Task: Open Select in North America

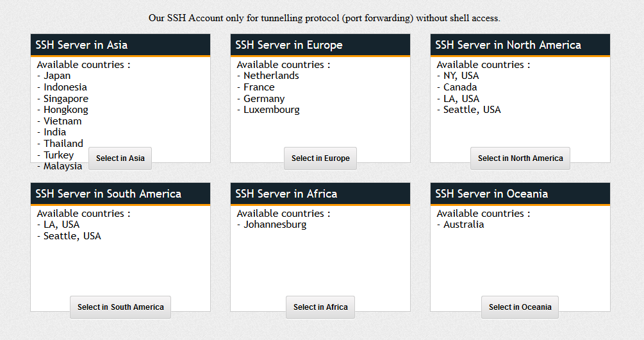Action: (x=520, y=158)
